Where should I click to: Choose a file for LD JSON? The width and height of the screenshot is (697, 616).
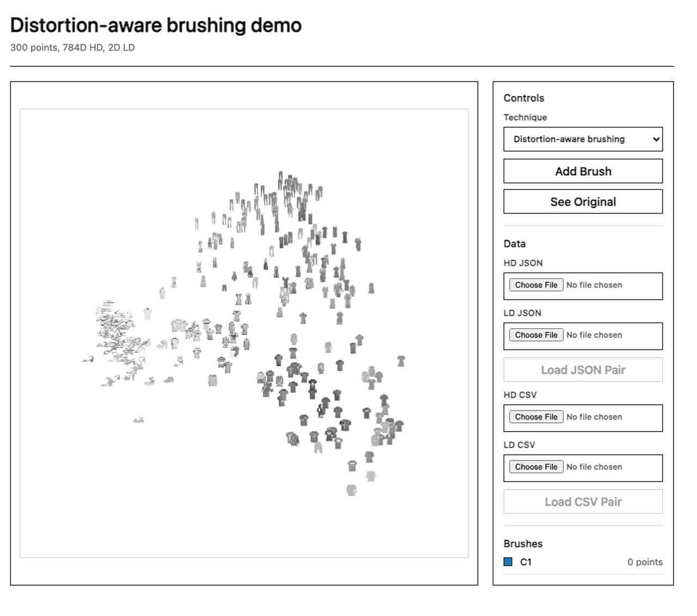536,335
